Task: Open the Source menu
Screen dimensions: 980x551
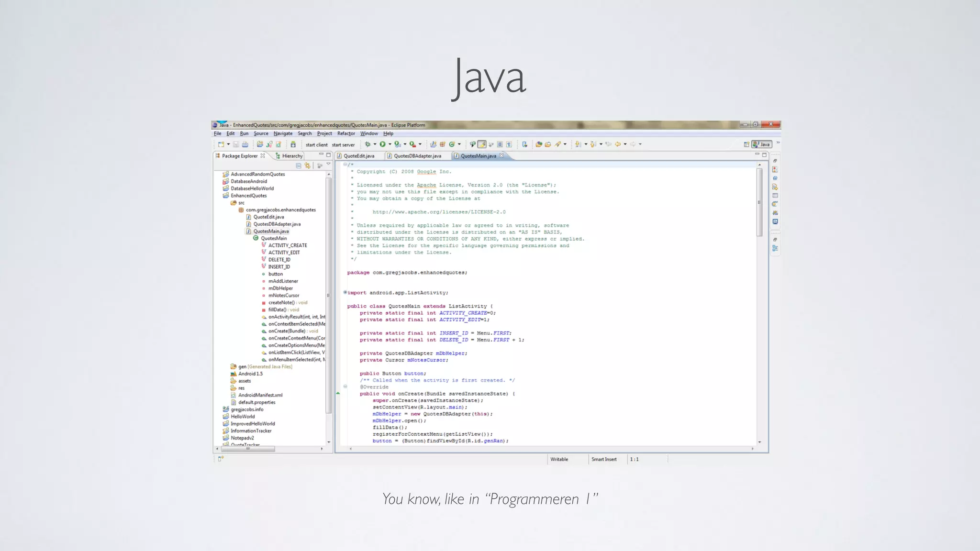Action: tap(261, 133)
